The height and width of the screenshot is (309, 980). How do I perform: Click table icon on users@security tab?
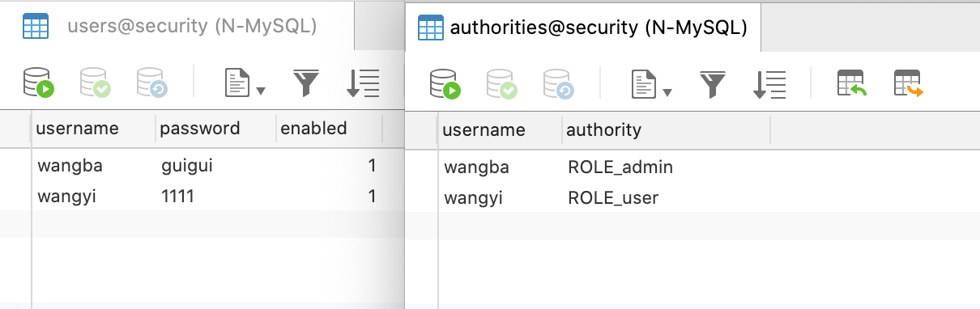click(x=35, y=27)
